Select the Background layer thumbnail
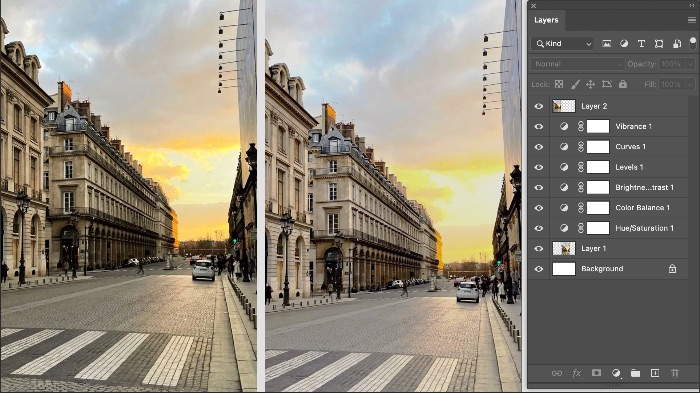This screenshot has width=700, height=393. point(564,269)
